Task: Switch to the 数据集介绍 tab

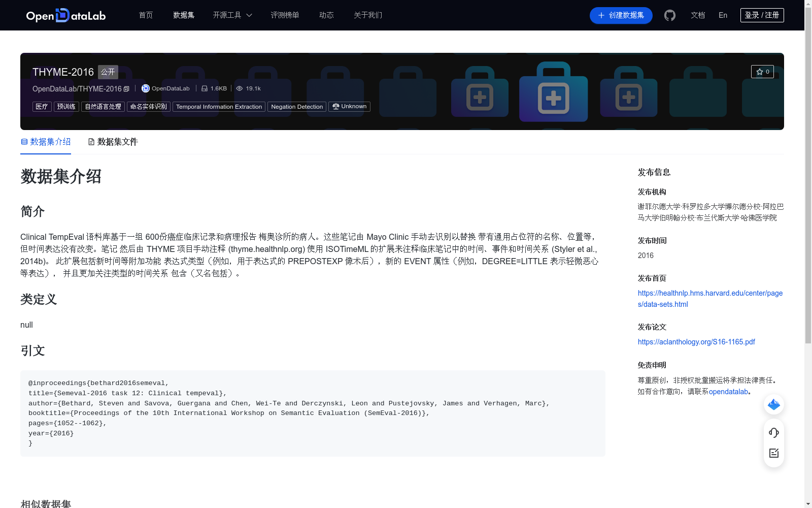Action: [46, 142]
